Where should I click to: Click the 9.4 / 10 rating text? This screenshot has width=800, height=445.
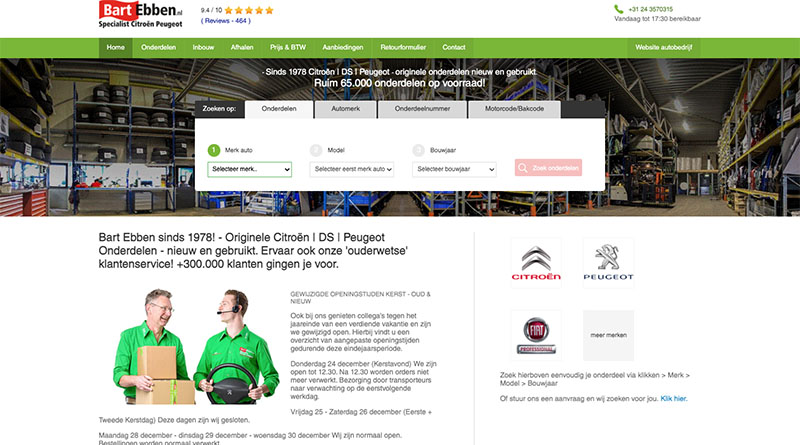tap(211, 10)
